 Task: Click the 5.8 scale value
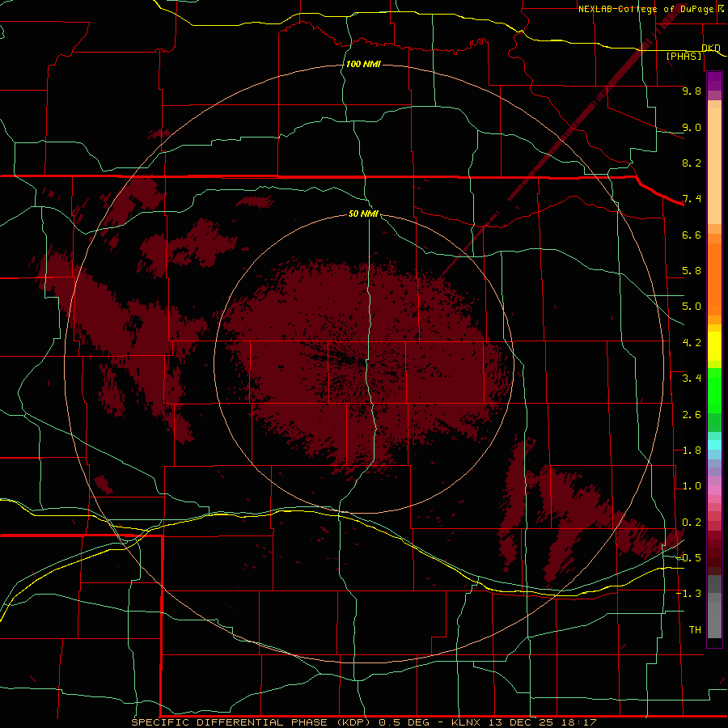pos(692,271)
